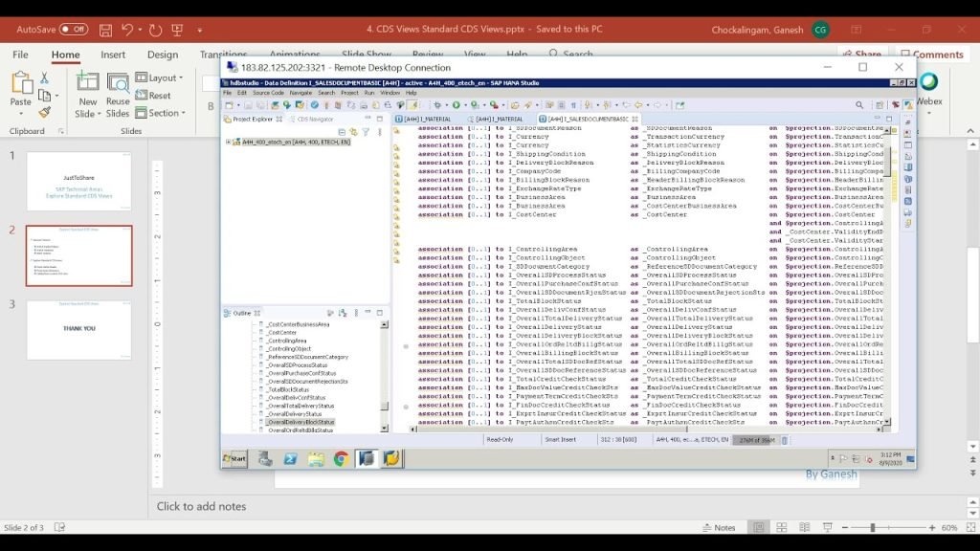Viewport: 980px width, 551px height.
Task: Open the Section dropdown
Action: coord(160,113)
